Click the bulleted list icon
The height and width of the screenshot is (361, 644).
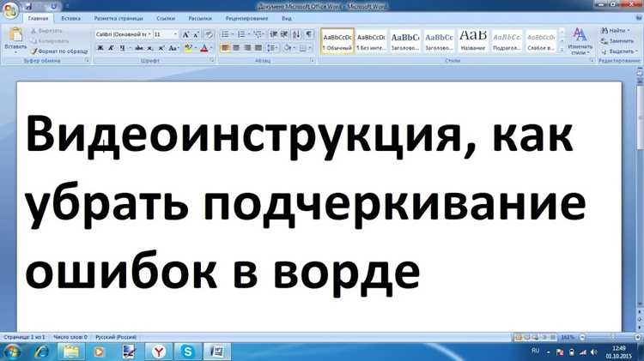[x=225, y=34]
